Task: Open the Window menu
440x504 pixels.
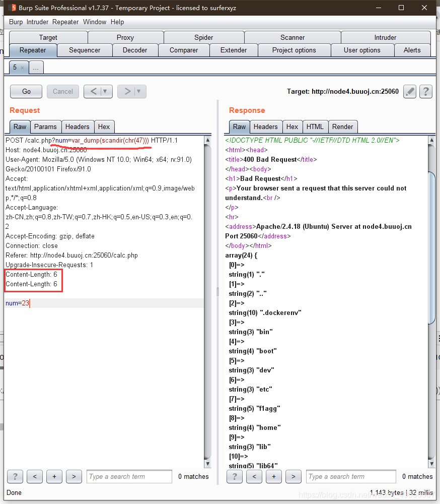Action: coord(95,22)
